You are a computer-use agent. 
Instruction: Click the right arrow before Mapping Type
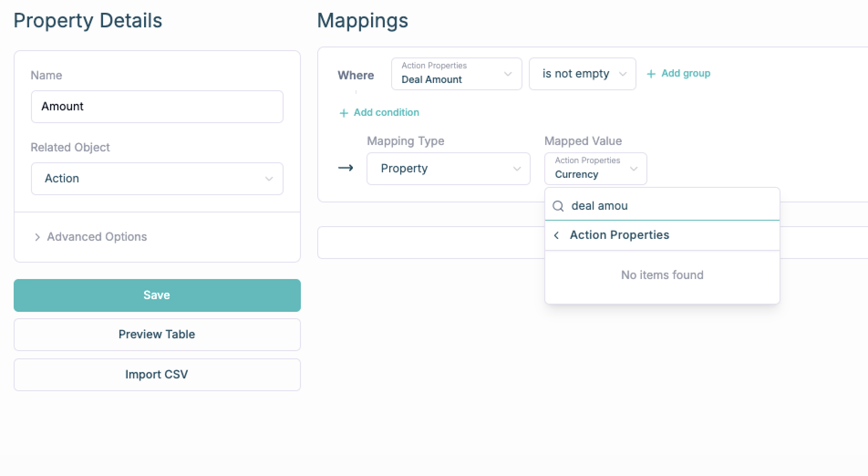[x=346, y=168]
